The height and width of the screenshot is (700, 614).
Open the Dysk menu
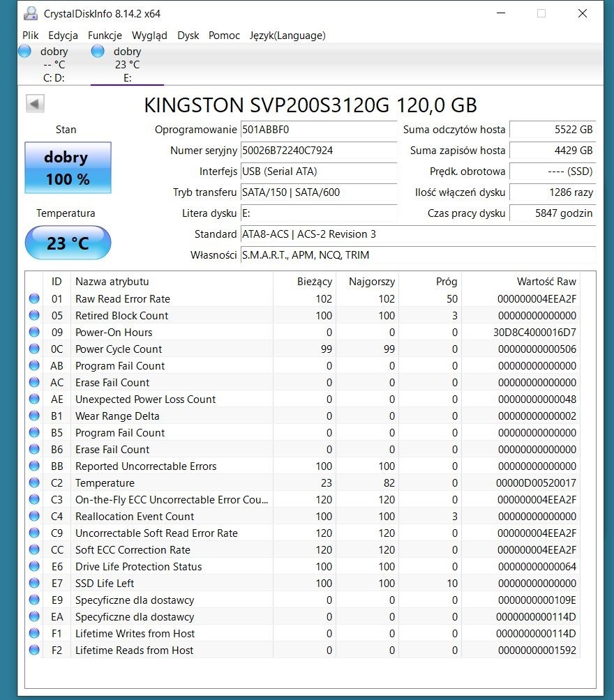(x=188, y=35)
